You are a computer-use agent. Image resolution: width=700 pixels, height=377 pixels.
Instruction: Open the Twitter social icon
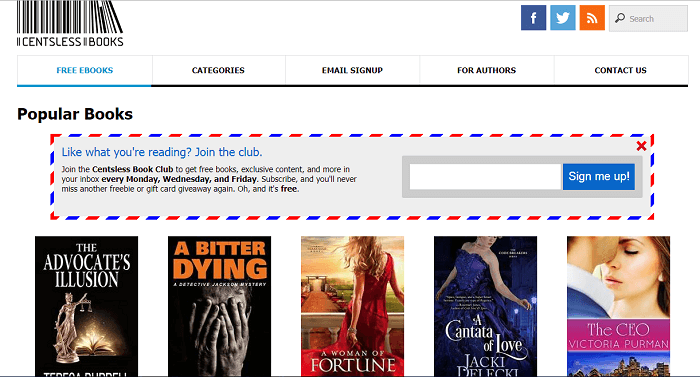click(562, 18)
